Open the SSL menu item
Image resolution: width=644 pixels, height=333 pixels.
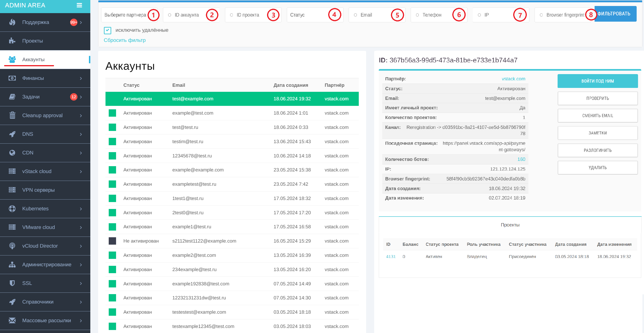point(45,283)
